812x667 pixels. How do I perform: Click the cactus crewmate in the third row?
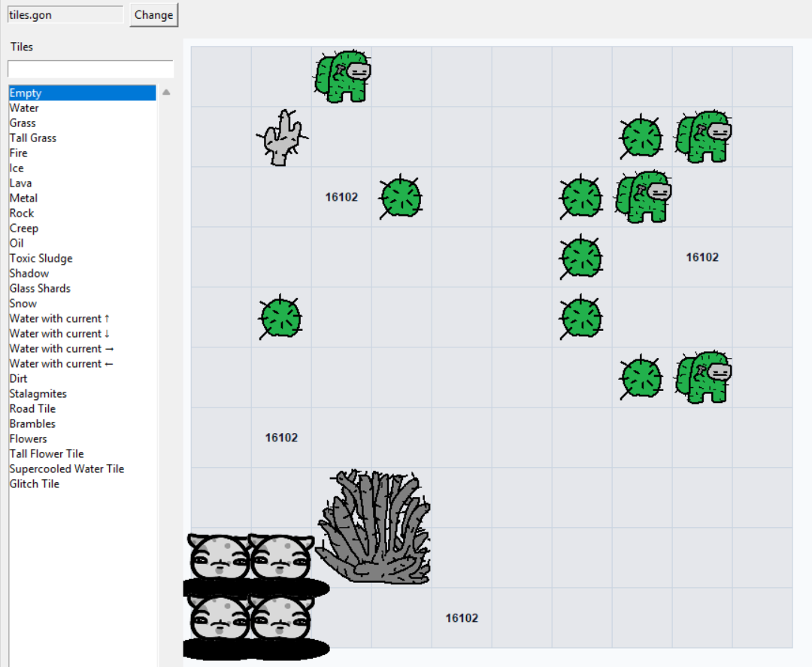tap(643, 197)
